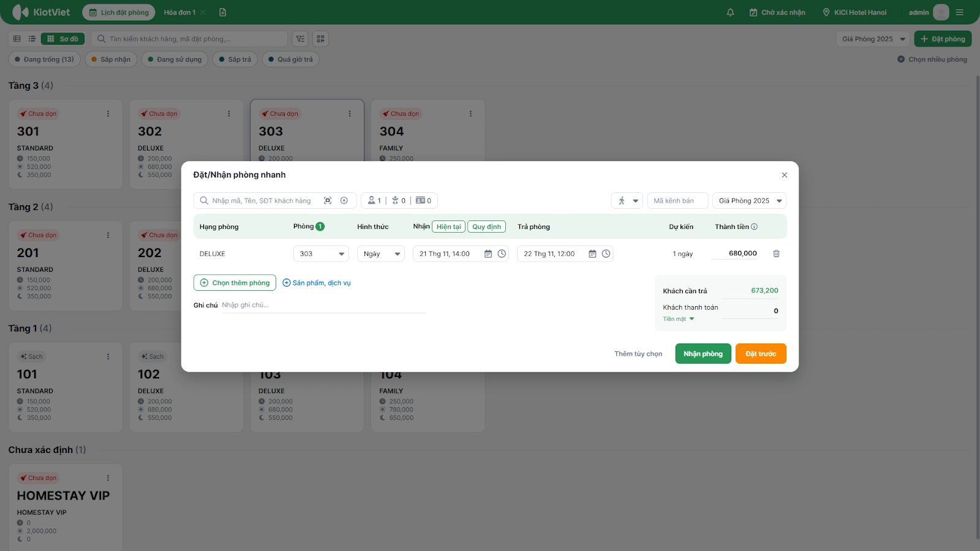Close the Hóa đơn 1 tab
The height and width of the screenshot is (551, 980).
(203, 12)
